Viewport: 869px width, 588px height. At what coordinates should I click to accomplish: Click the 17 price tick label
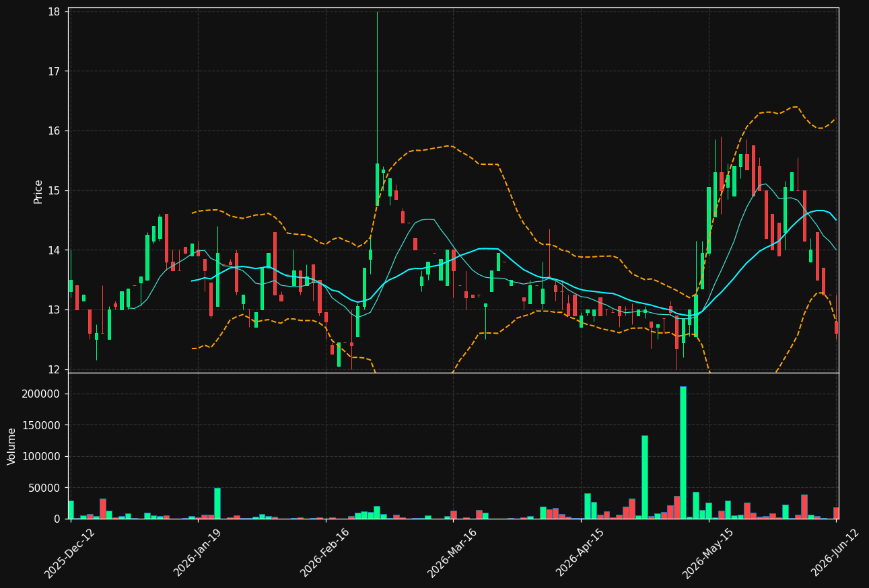[x=54, y=71]
